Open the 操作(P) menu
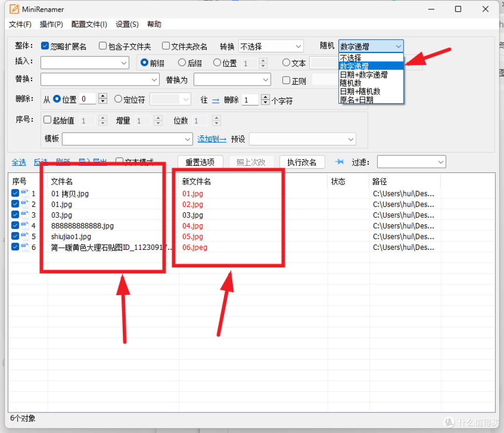The width and height of the screenshot is (504, 433). [51, 24]
